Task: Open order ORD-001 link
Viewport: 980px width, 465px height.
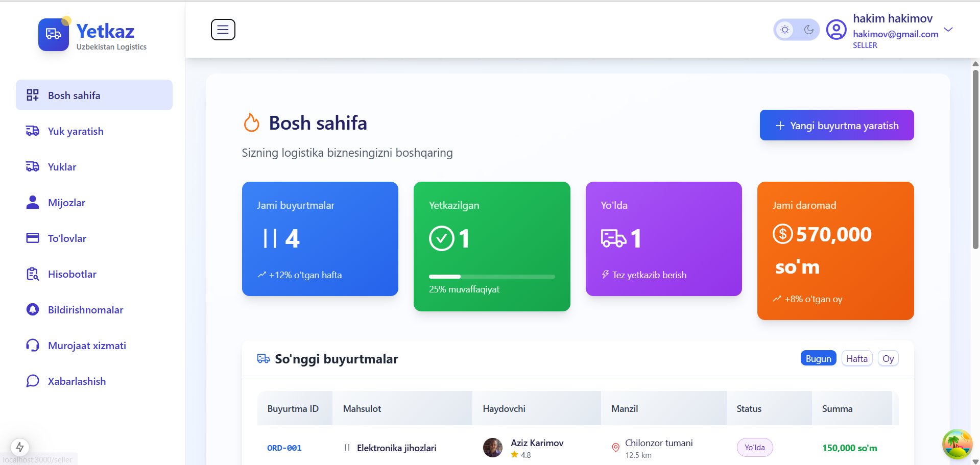Action: click(284, 448)
